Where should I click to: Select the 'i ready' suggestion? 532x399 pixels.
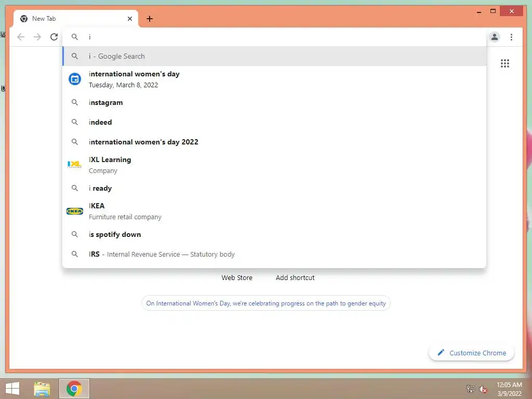tap(274, 188)
